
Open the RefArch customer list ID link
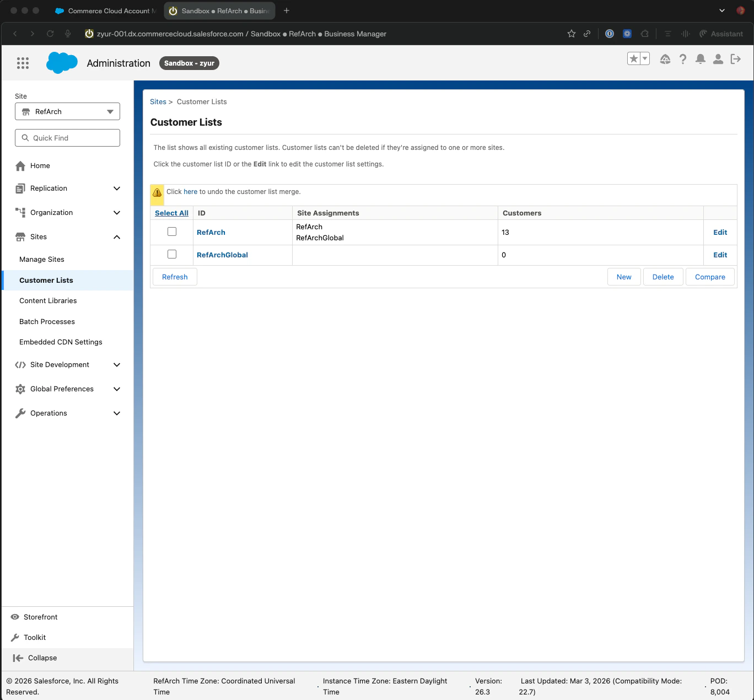coord(211,233)
